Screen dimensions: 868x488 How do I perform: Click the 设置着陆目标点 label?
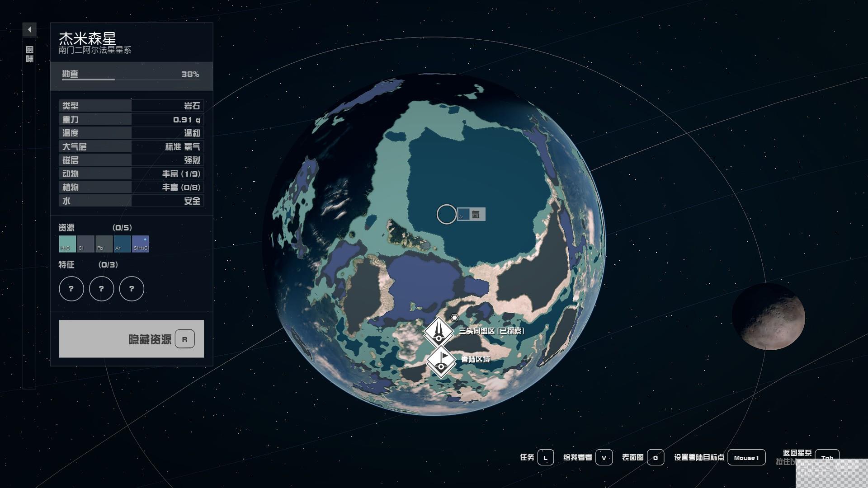pos(699,457)
